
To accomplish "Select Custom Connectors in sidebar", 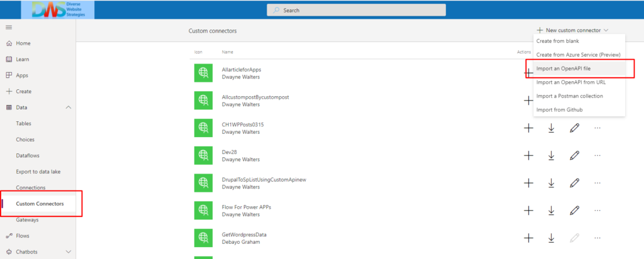I will tap(40, 204).
